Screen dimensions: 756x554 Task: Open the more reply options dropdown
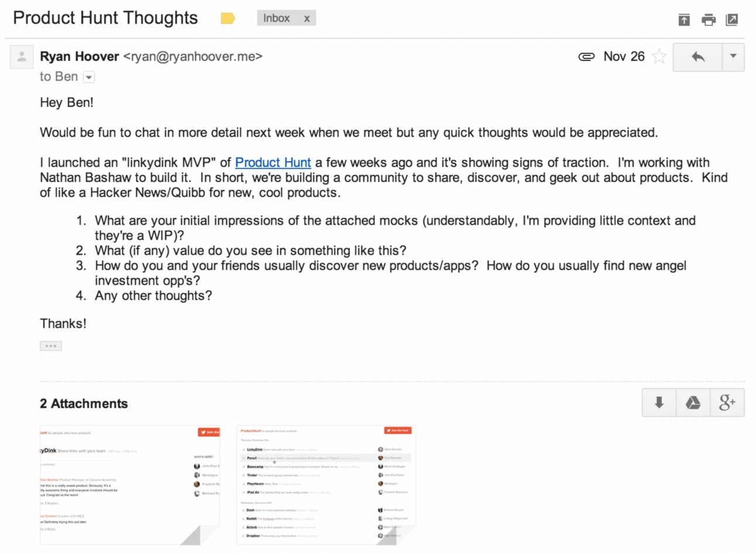[x=733, y=57]
